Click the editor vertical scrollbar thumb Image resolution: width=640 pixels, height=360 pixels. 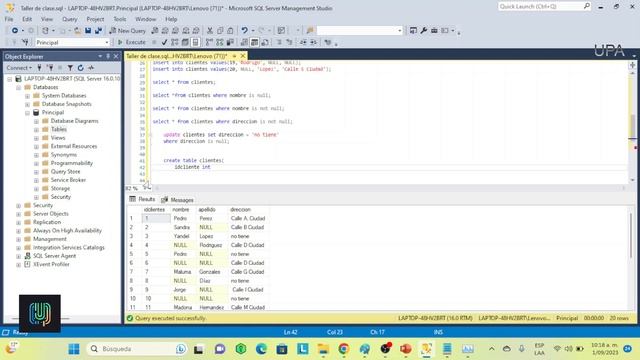[632, 126]
